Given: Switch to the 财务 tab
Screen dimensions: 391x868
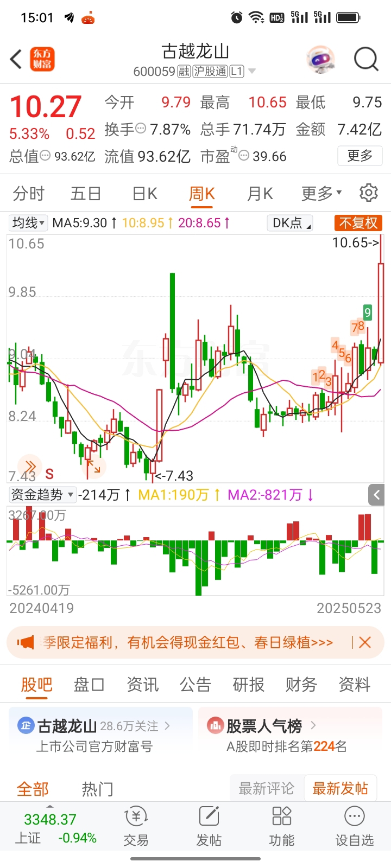Looking at the screenshot, I should pyautogui.click(x=301, y=685).
